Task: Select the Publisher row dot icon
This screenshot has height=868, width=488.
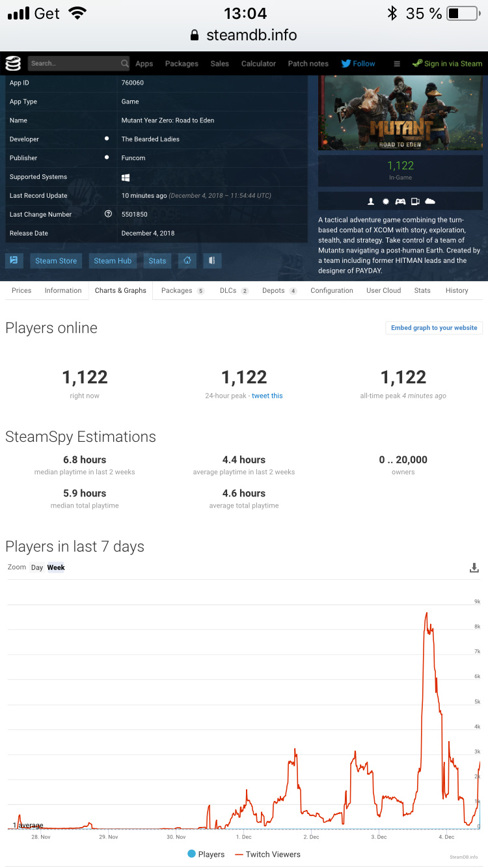Action: 107,157
